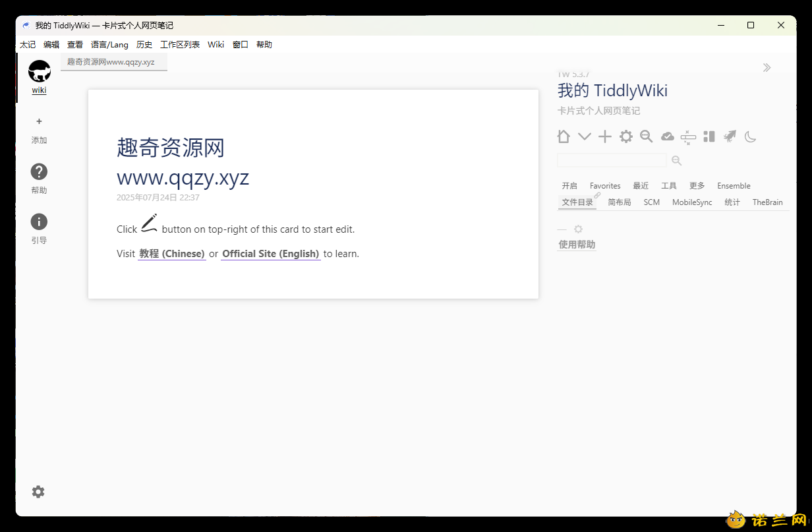Switch to the TheBrain sidebar tab
This screenshot has height=532, width=812.
pos(768,202)
